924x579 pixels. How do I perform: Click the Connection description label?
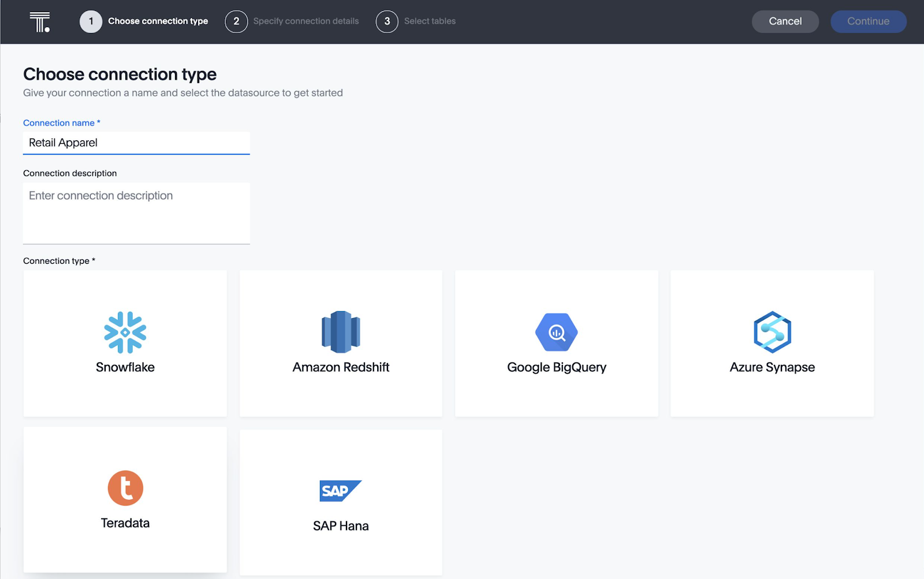click(70, 173)
